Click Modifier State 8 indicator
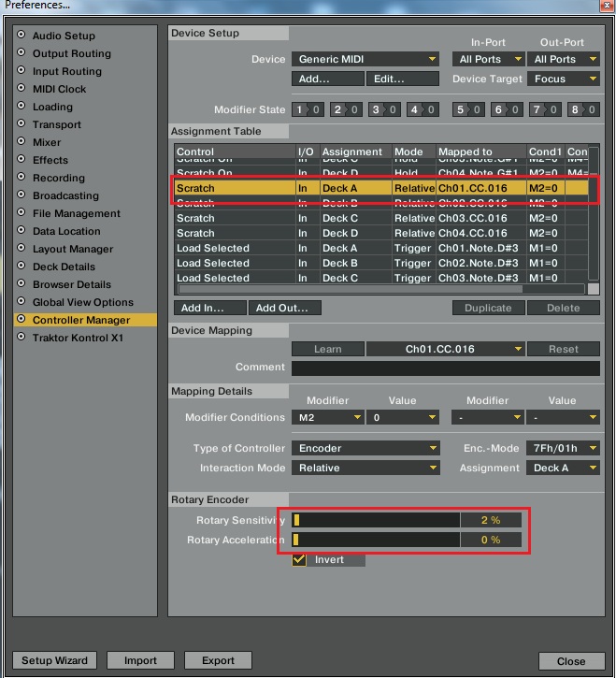The image size is (616, 678). pos(583,109)
